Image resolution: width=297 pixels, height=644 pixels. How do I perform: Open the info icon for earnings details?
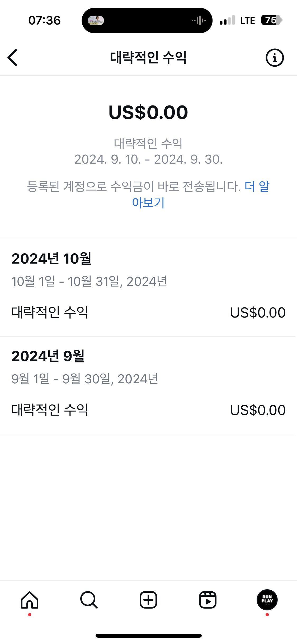(275, 57)
